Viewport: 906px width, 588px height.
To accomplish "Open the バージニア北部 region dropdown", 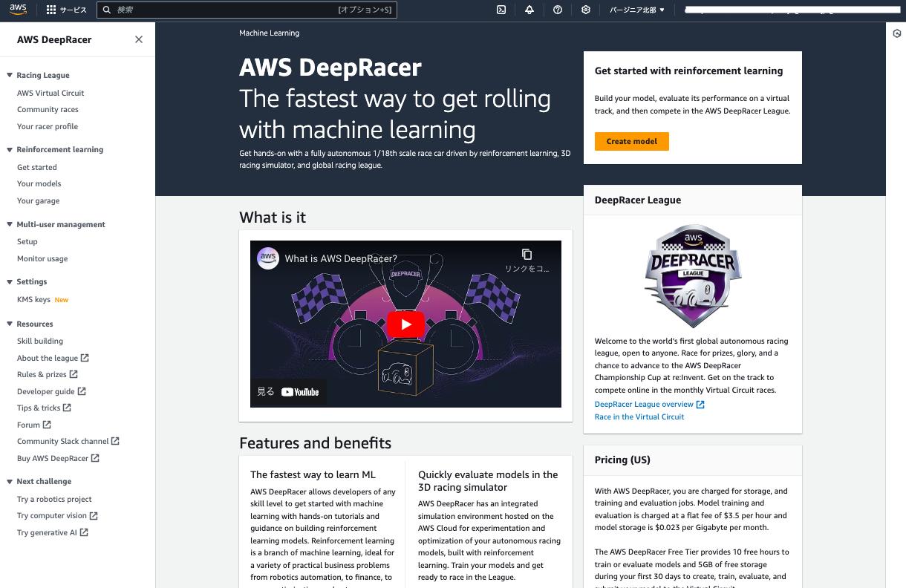I will pos(637,10).
